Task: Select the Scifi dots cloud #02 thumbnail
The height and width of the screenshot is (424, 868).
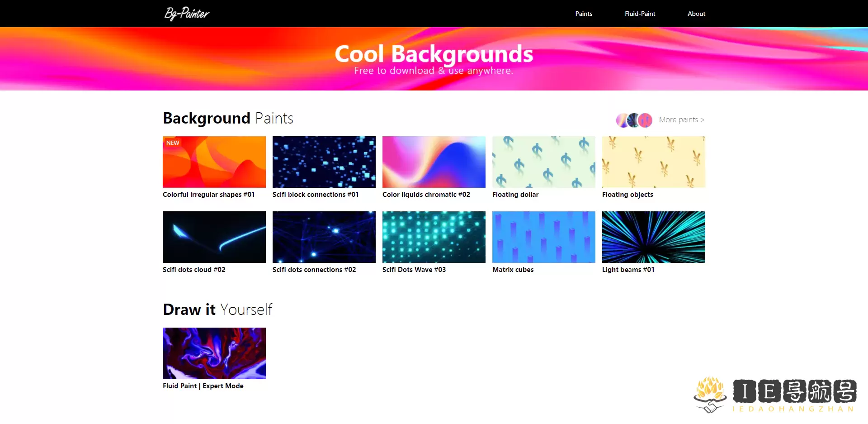Action: 214,237
